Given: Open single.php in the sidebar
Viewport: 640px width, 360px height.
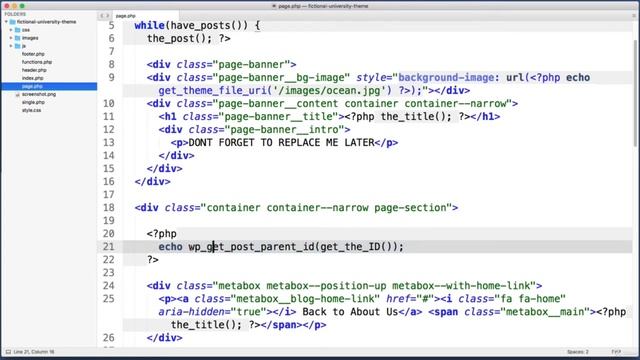Looking at the screenshot, I should click(33, 102).
